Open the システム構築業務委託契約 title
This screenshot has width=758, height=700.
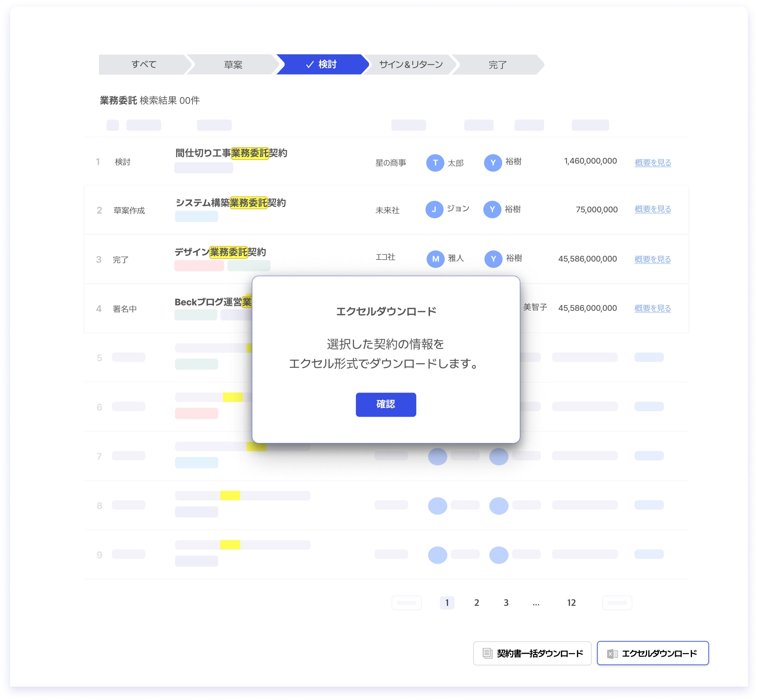[230, 203]
